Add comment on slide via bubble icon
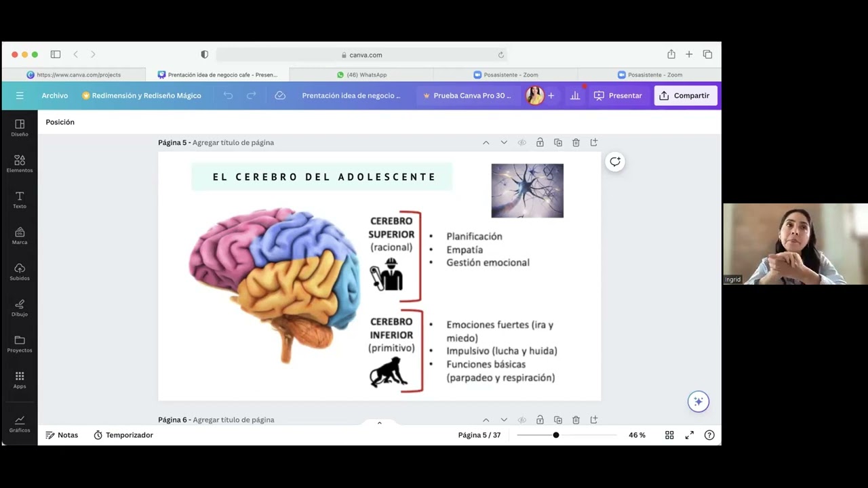The height and width of the screenshot is (488, 868). [x=615, y=161]
